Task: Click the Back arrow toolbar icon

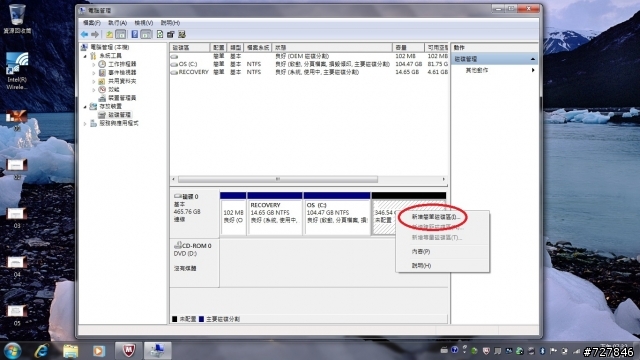Action: click(x=84, y=34)
